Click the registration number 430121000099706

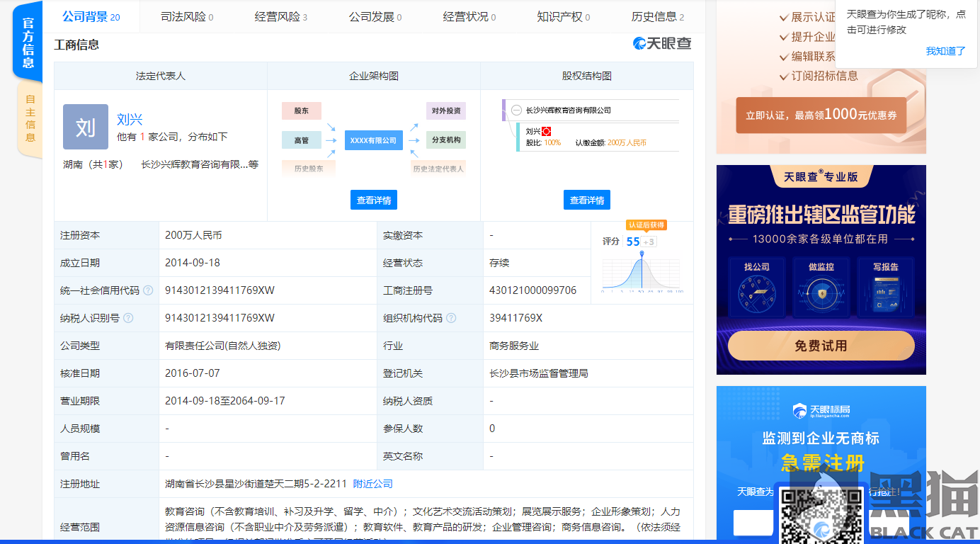[x=533, y=290]
